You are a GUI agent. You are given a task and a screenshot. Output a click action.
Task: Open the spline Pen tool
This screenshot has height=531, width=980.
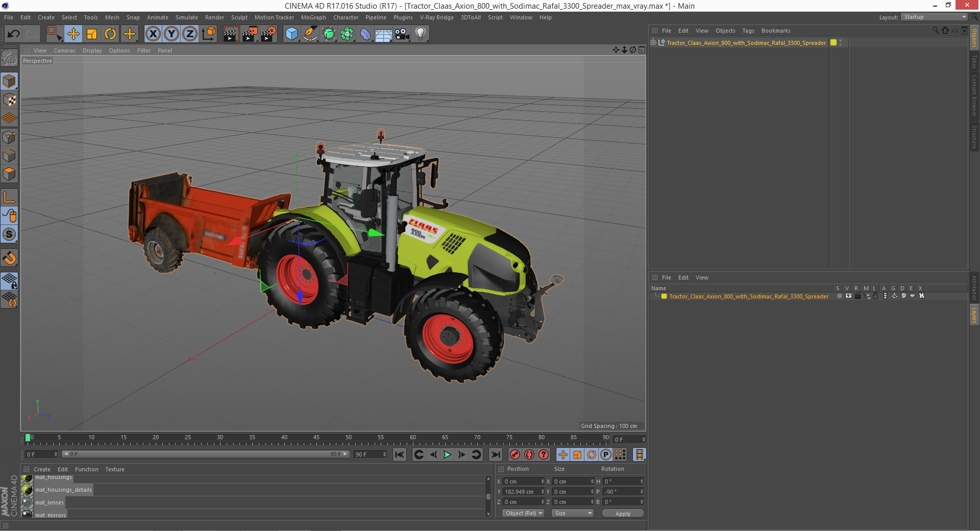pos(310,34)
